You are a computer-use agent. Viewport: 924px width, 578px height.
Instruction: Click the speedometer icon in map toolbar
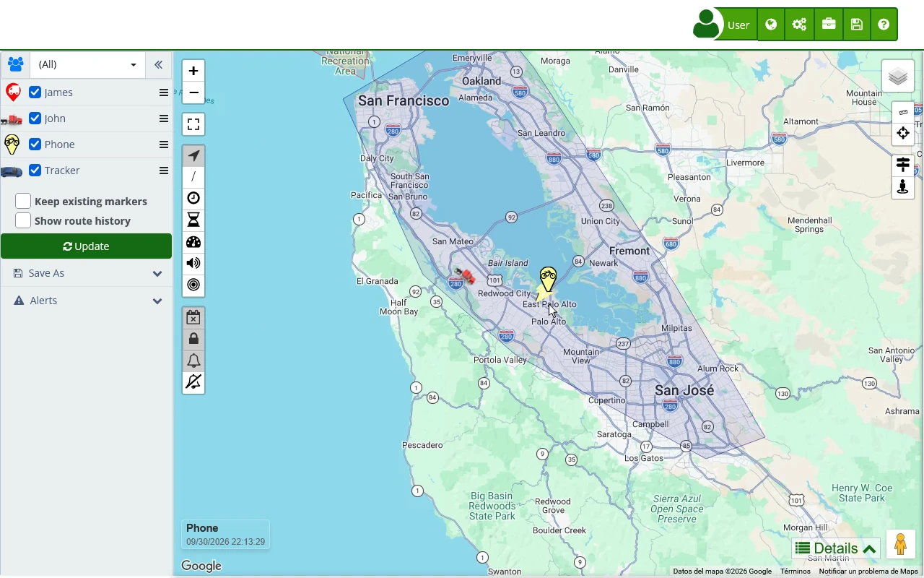193,242
